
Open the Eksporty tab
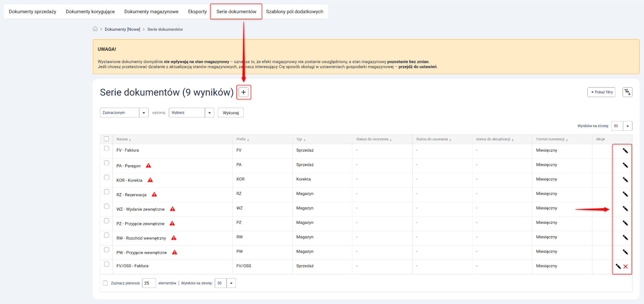pos(197,12)
